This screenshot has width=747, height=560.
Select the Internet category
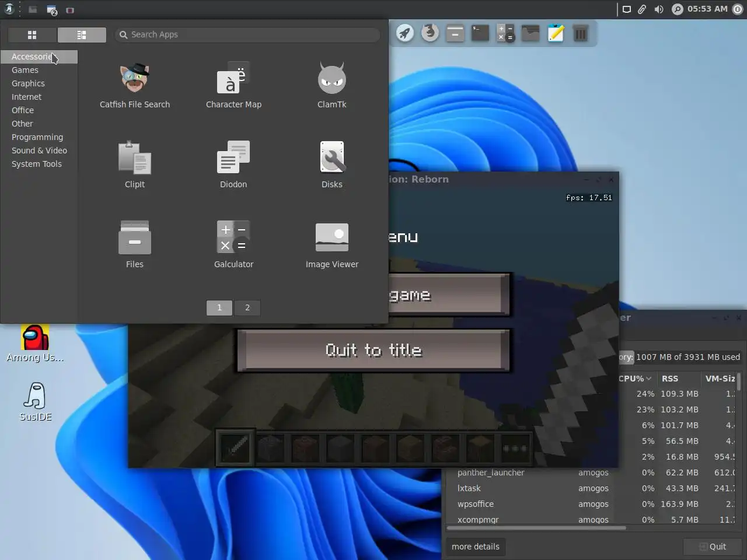point(39,97)
